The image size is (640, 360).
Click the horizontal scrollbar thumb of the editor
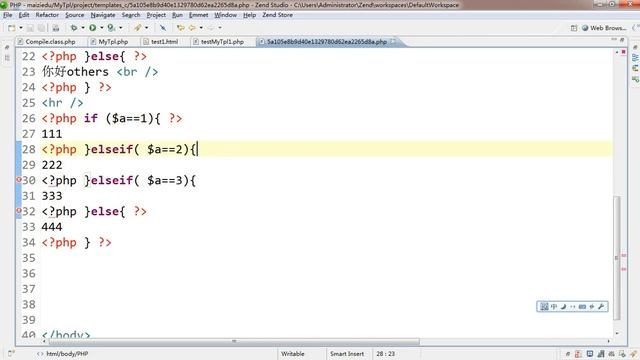tap(233, 341)
